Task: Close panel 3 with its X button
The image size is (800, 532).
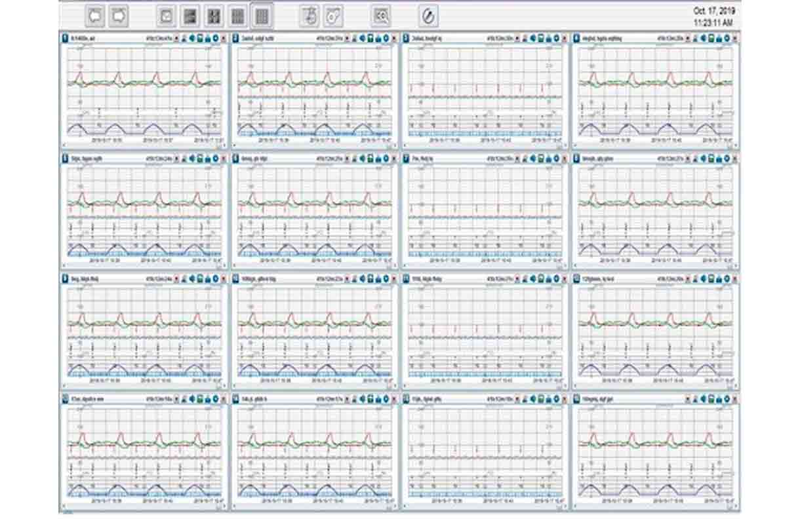Action: (x=565, y=38)
